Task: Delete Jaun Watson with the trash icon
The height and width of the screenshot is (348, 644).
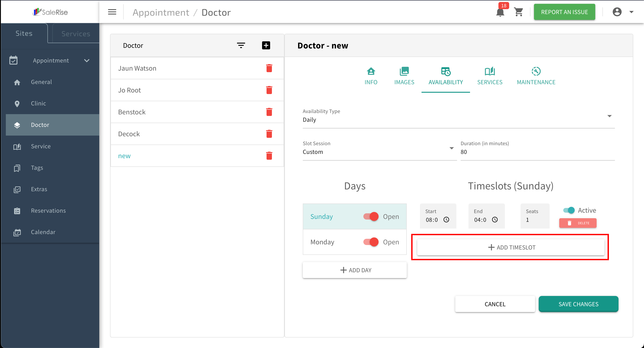Action: [269, 68]
